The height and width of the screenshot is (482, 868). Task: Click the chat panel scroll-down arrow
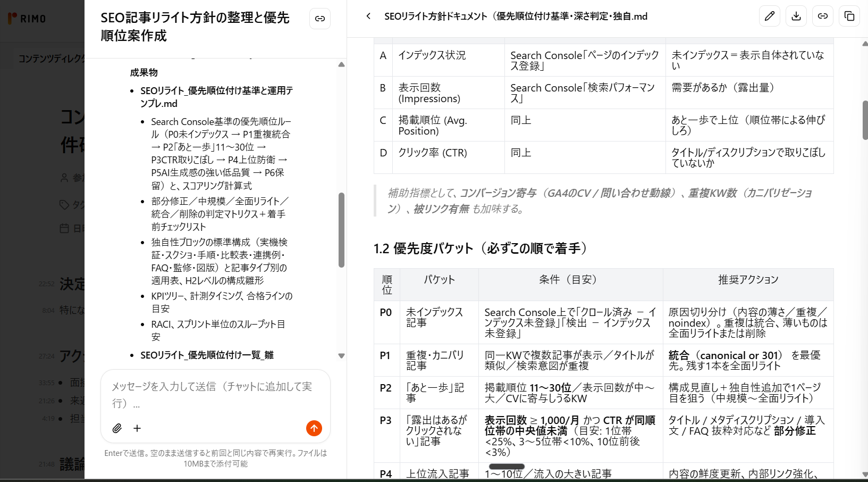click(x=341, y=356)
